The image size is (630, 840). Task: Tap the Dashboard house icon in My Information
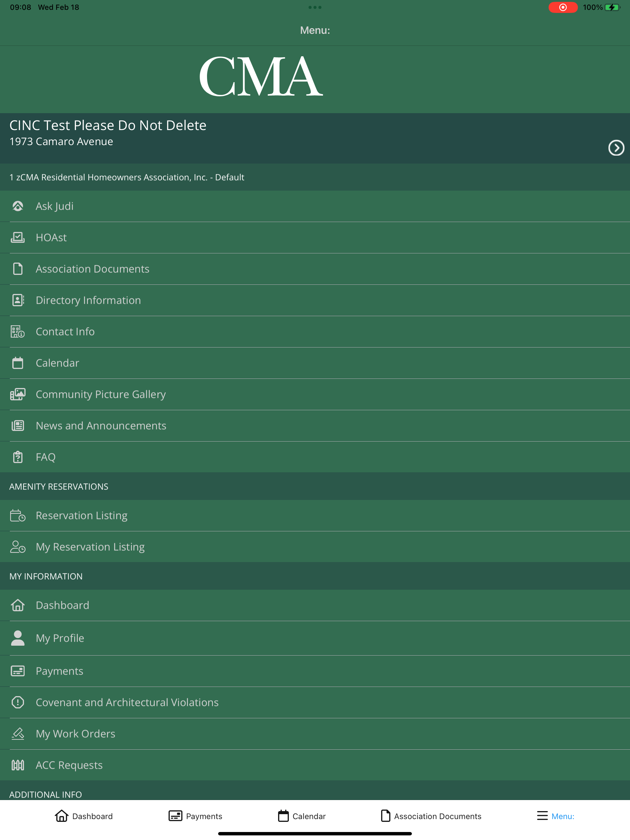coord(18,605)
